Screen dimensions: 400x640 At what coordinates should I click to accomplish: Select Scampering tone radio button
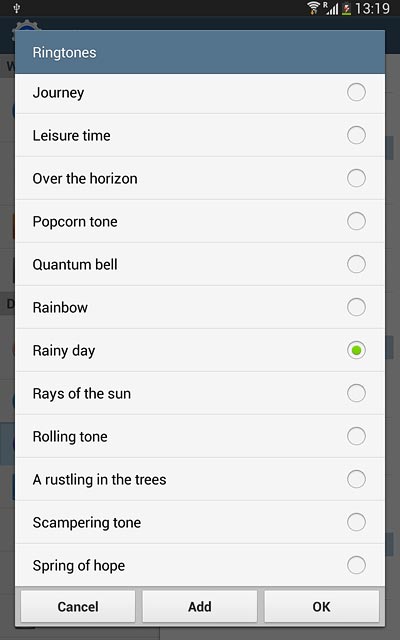click(356, 522)
